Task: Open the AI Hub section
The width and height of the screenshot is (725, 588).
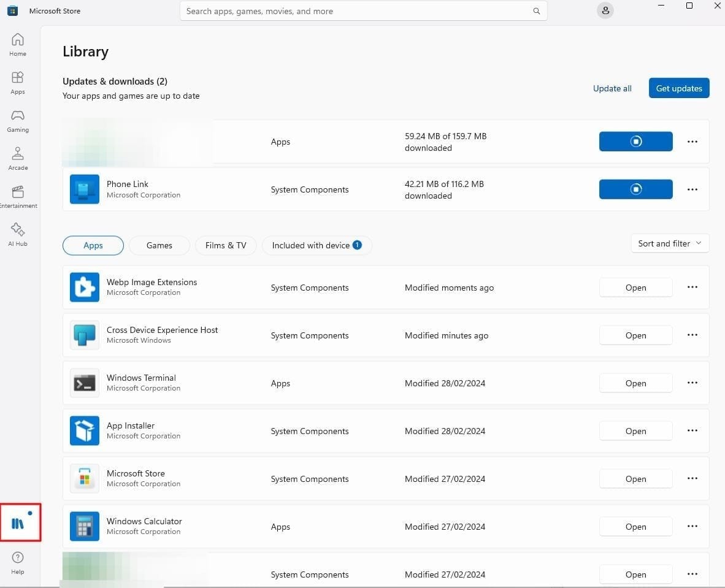Action: 17,233
